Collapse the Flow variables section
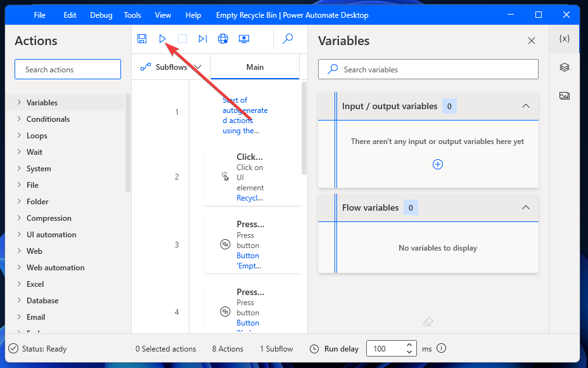This screenshot has height=368, width=588. tap(526, 207)
